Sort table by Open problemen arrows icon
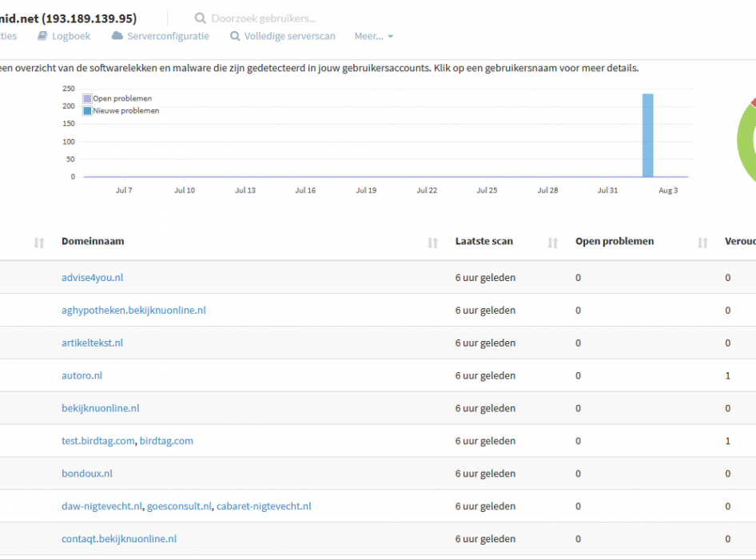Screen dimensions: 756x559 click(702, 243)
